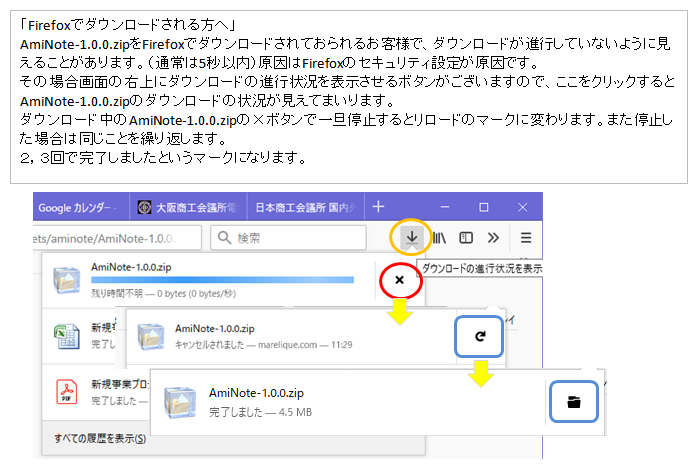The image size is (699, 468).
Task: Click the Excel file icon in downloads
Action: 66,337
